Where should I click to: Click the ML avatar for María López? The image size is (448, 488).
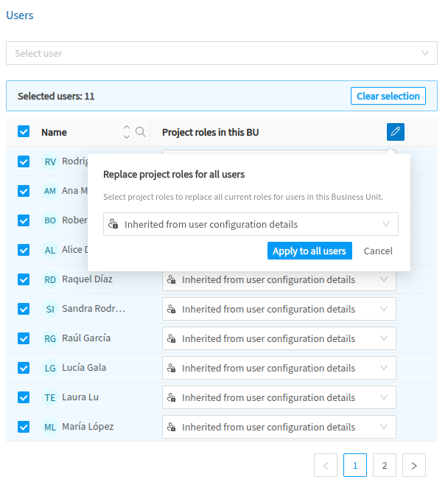click(50, 427)
